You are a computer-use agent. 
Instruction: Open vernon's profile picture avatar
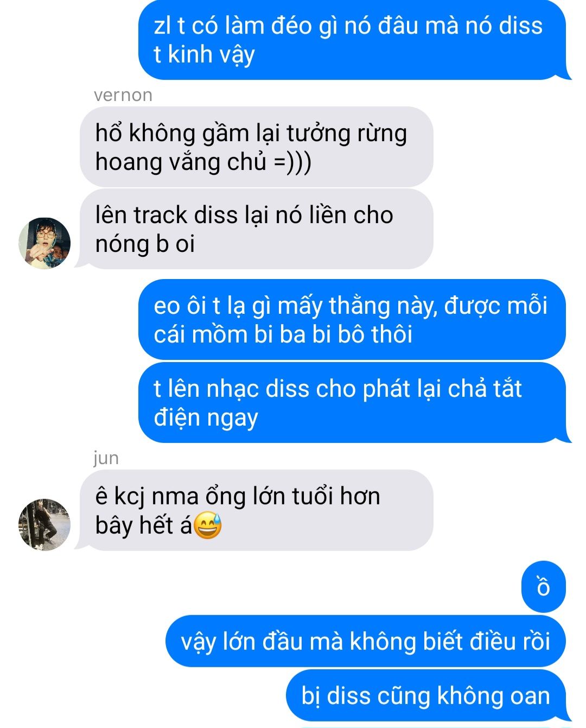[44, 243]
